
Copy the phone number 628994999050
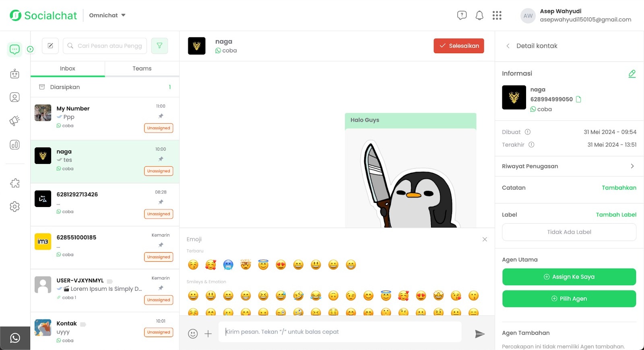pos(578,99)
